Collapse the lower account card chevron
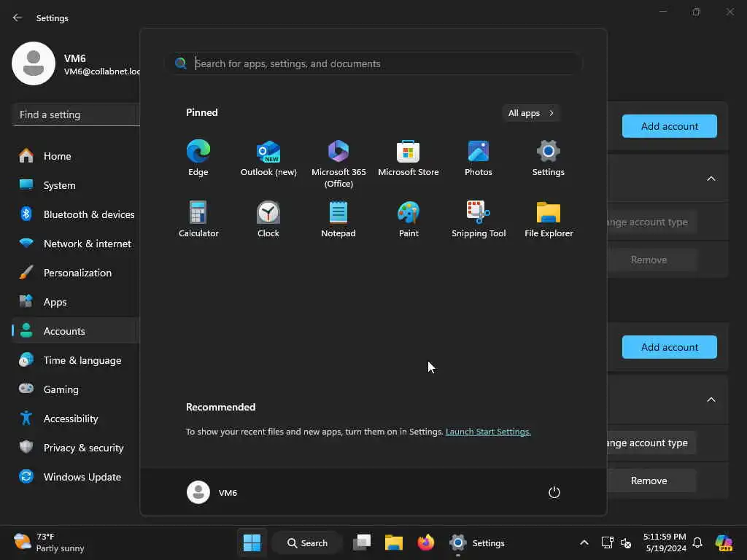Screen dimensions: 747x560 pos(711,400)
